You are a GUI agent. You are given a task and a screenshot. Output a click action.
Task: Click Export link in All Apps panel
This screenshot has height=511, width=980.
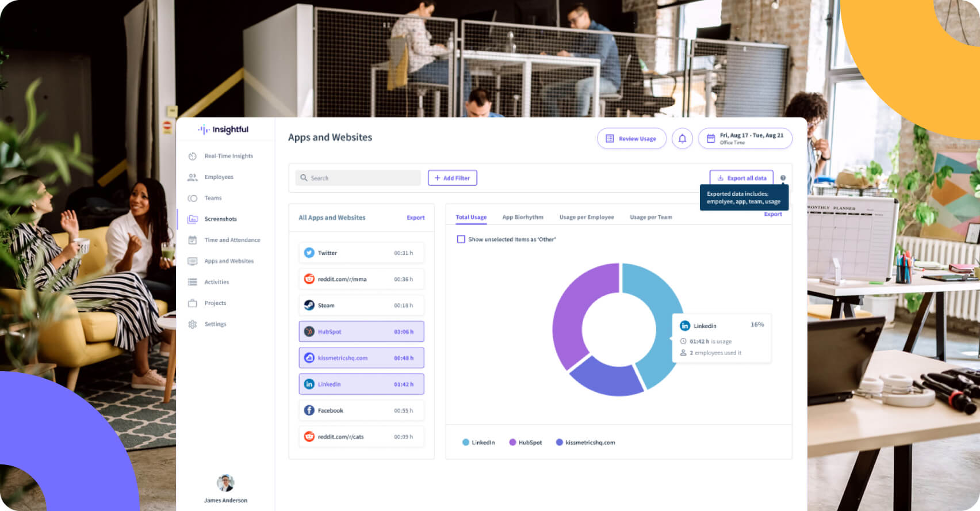point(416,218)
